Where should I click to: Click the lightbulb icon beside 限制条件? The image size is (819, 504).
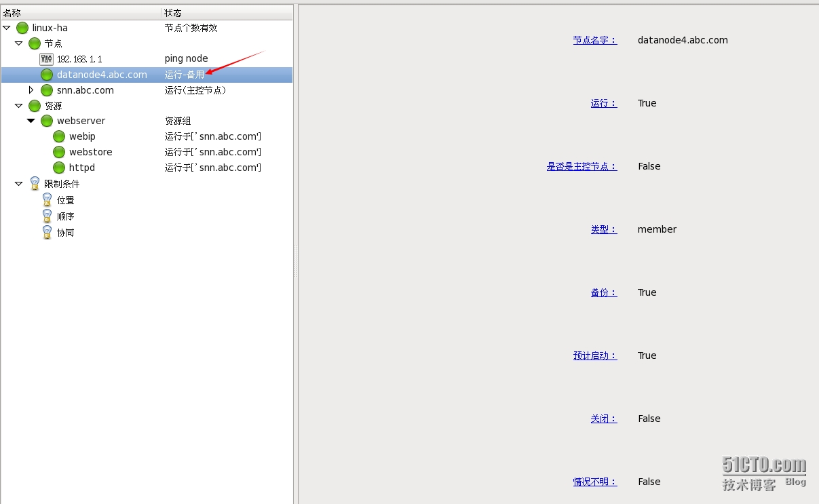pyautogui.click(x=35, y=183)
